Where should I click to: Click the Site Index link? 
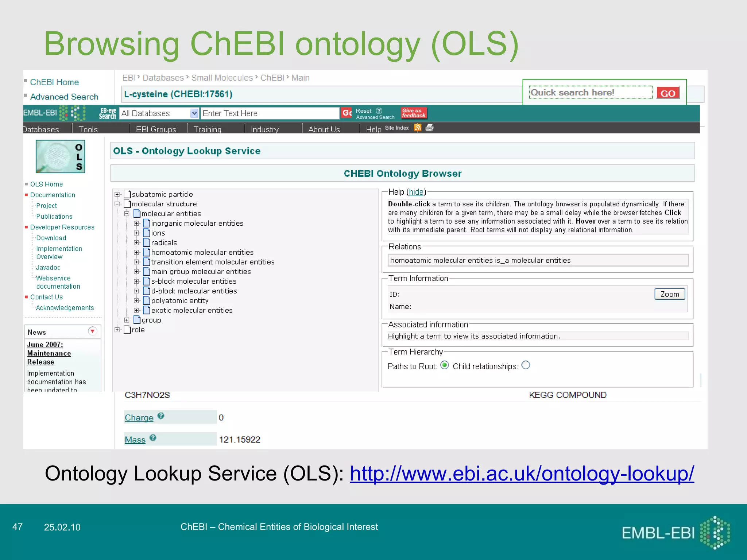coord(397,128)
